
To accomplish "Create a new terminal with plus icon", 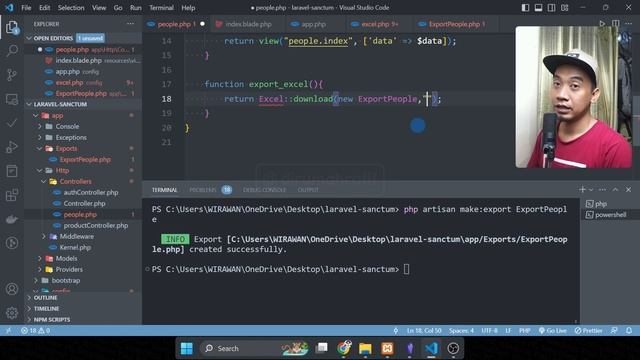I will click(582, 189).
